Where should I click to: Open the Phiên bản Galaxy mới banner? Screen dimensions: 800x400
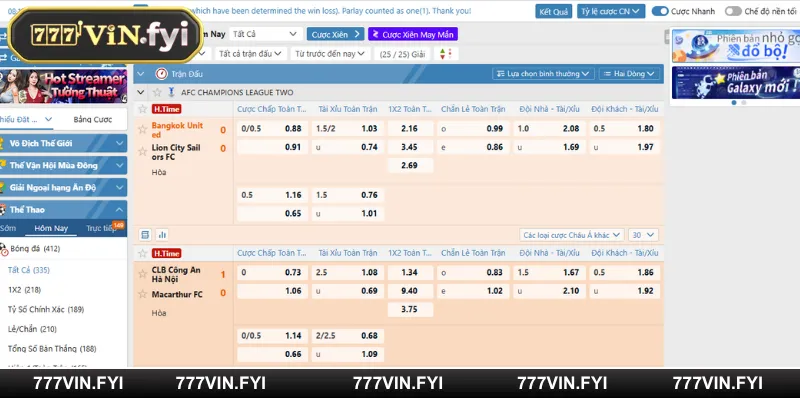(x=736, y=83)
